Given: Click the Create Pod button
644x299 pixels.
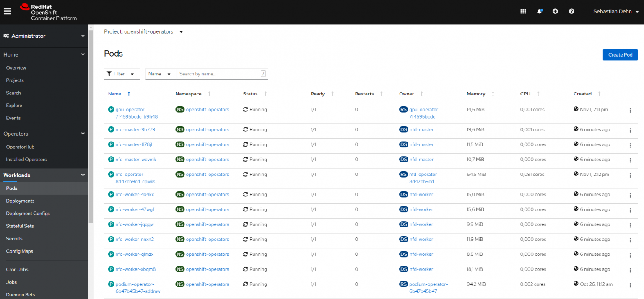Looking at the screenshot, I should tap(620, 55).
